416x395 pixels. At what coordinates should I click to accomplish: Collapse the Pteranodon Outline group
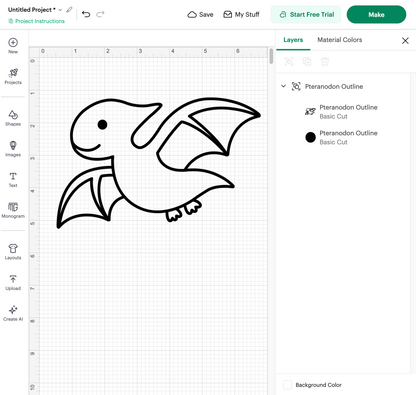pos(283,86)
